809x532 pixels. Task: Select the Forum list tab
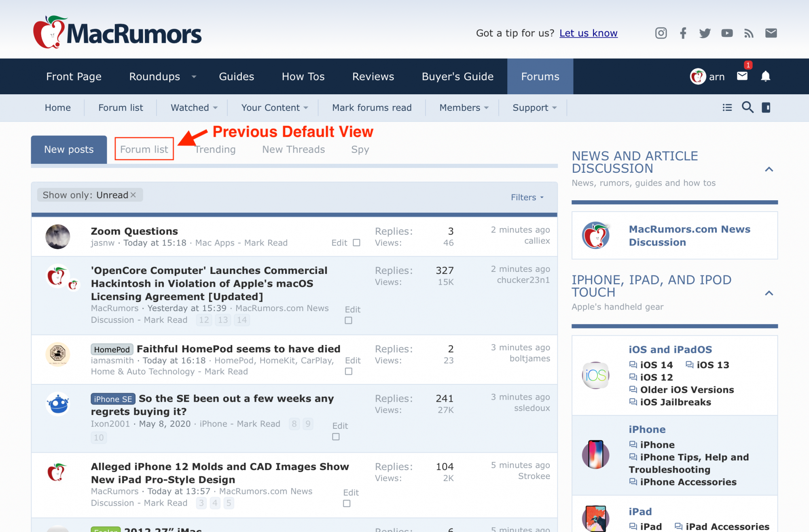coord(144,149)
